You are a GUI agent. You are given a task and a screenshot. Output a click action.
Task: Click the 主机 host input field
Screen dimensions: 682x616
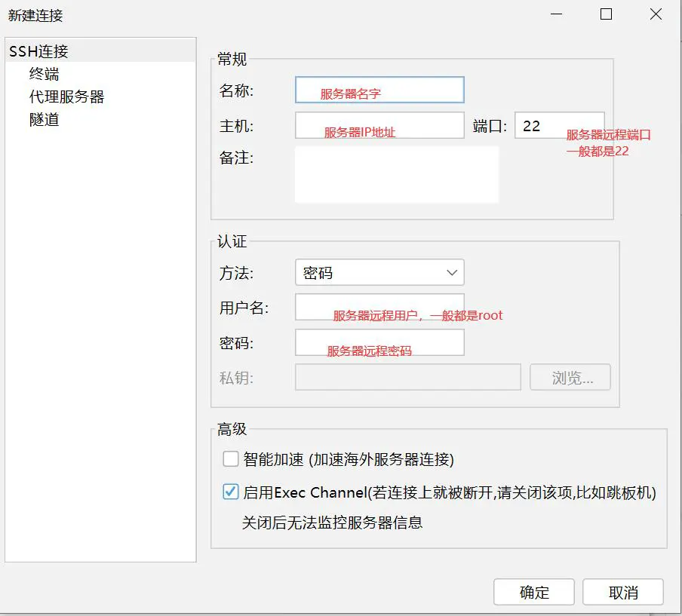(379, 126)
